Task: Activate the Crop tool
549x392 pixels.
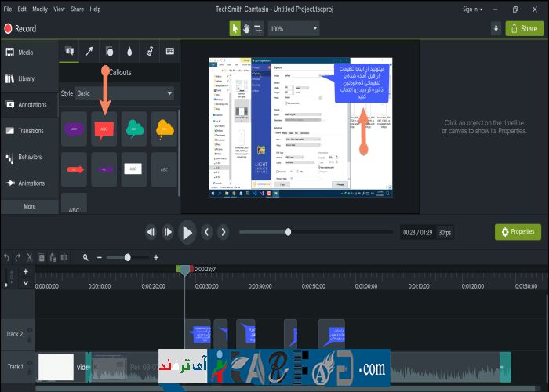Action: click(258, 28)
